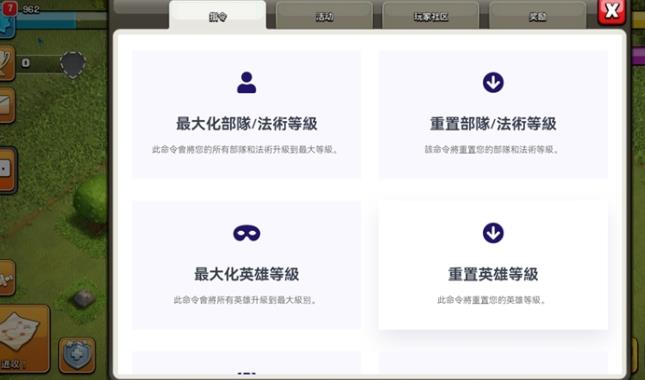Viewport: 645px width, 380px height.
Task: Click the mask icon above 最大化英雄等級
Action: click(246, 233)
